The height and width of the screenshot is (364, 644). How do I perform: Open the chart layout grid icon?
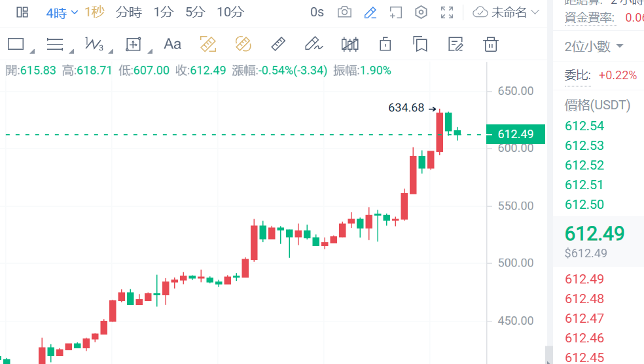(22, 12)
